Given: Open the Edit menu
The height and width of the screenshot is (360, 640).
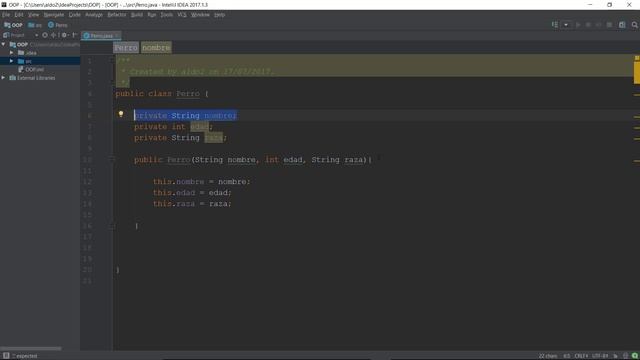Looking at the screenshot, I should click(19, 15).
